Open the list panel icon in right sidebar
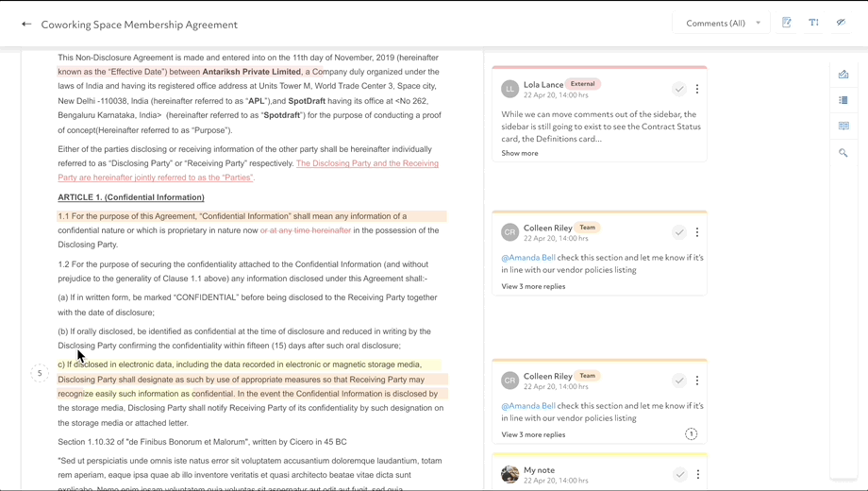Screen dimensions: 868x491 [843, 100]
